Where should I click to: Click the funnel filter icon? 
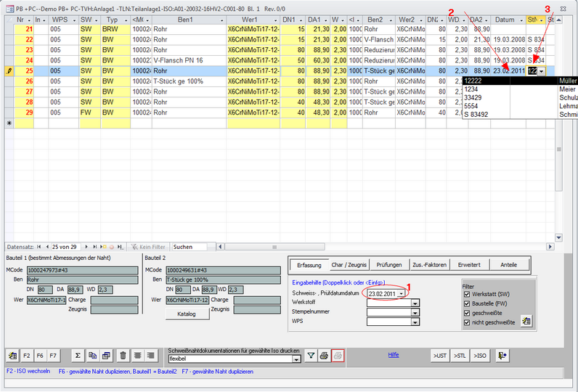tap(310, 355)
